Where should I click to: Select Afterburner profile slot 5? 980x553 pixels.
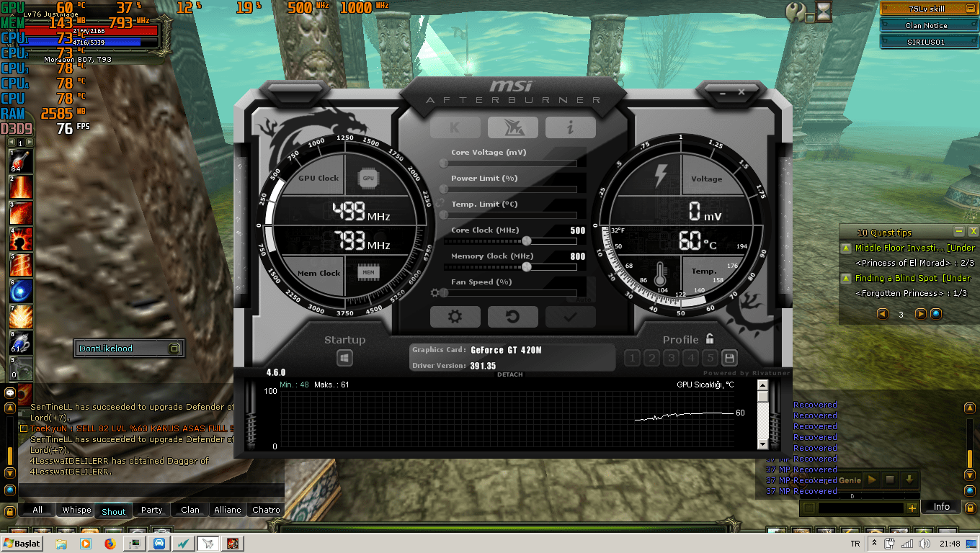(710, 358)
